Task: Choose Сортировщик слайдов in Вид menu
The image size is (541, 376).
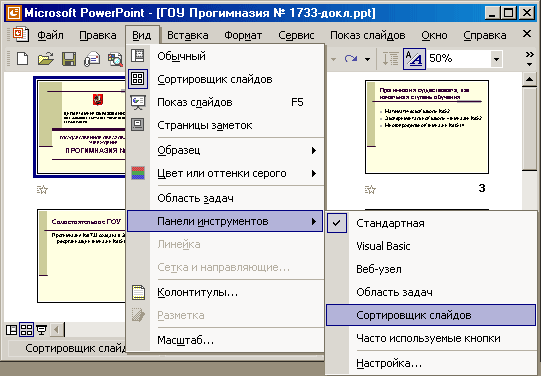Action: 225,79
